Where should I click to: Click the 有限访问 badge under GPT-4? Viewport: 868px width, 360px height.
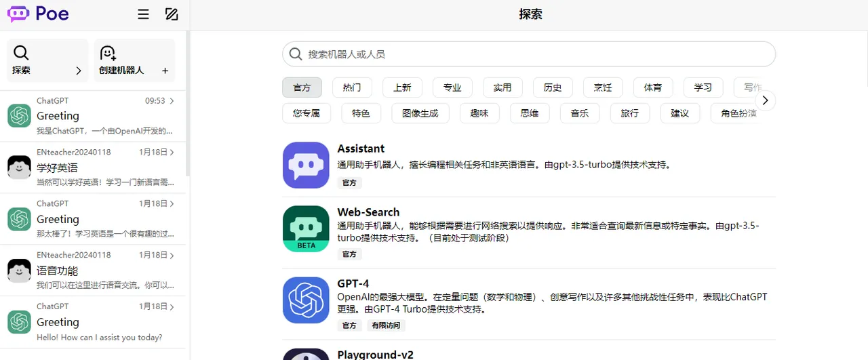coord(386,325)
